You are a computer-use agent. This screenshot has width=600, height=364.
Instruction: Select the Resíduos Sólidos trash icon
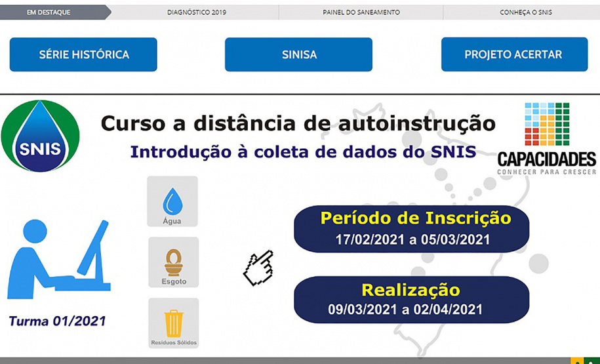(x=173, y=323)
